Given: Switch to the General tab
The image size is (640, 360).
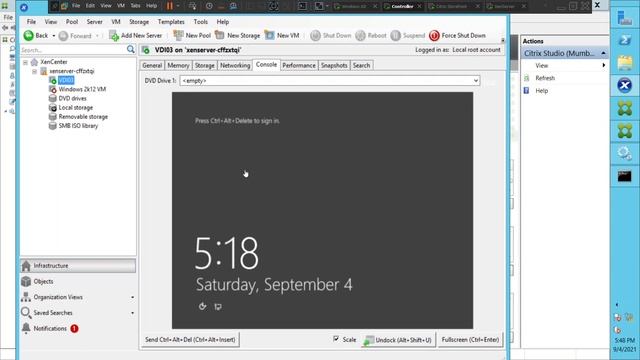Looking at the screenshot, I should click(x=152, y=65).
